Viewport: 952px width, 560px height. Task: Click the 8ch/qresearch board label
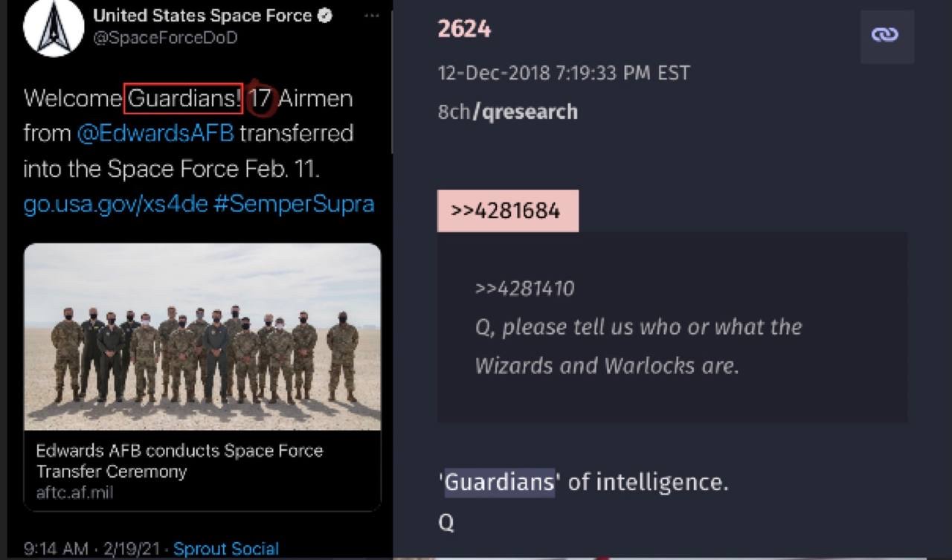[x=507, y=112]
